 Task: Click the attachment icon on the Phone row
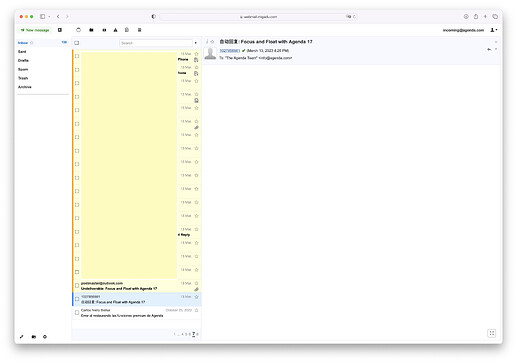[196, 60]
